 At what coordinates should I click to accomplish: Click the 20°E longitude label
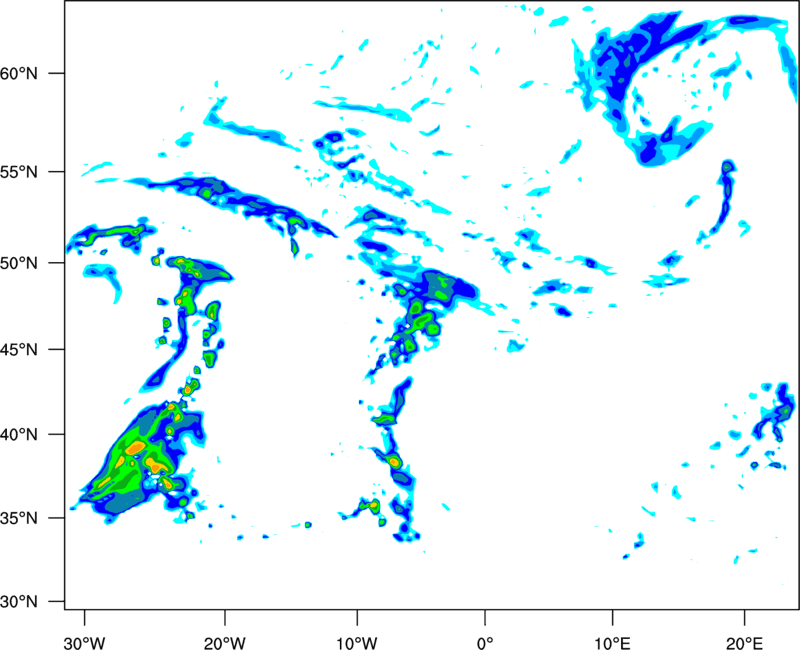tap(744, 643)
